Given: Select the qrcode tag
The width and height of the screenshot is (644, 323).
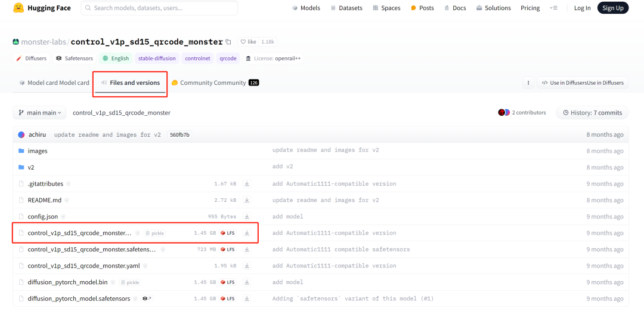Looking at the screenshot, I should tap(228, 59).
